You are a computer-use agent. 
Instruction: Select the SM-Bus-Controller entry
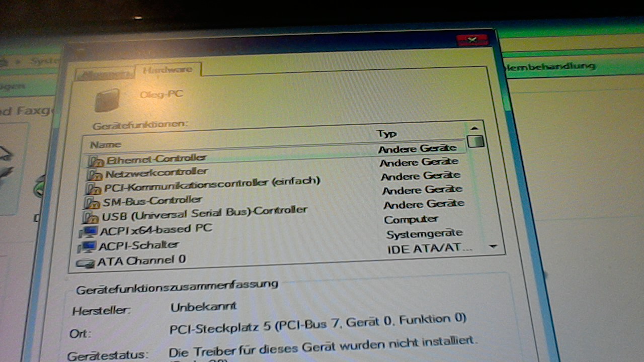[152, 201]
